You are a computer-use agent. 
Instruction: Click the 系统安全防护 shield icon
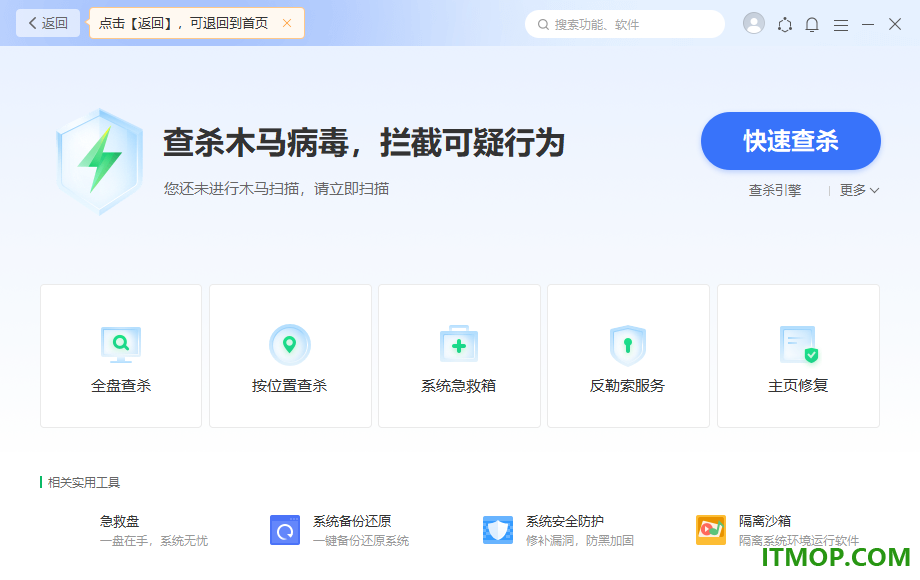click(498, 530)
